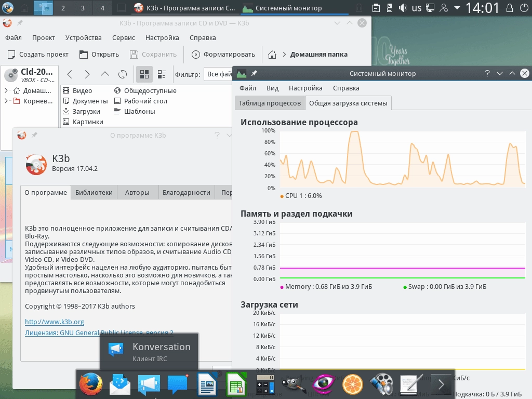Launch GIMP from the dock
Screen dimensions: 532x399
[x=294, y=384]
